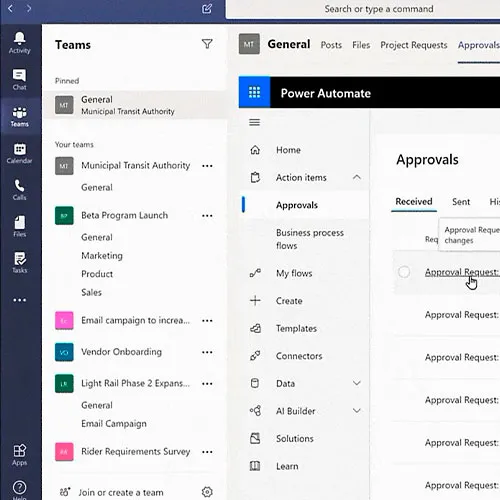Click the search or command box
The width and height of the screenshot is (500, 500).
379,9
